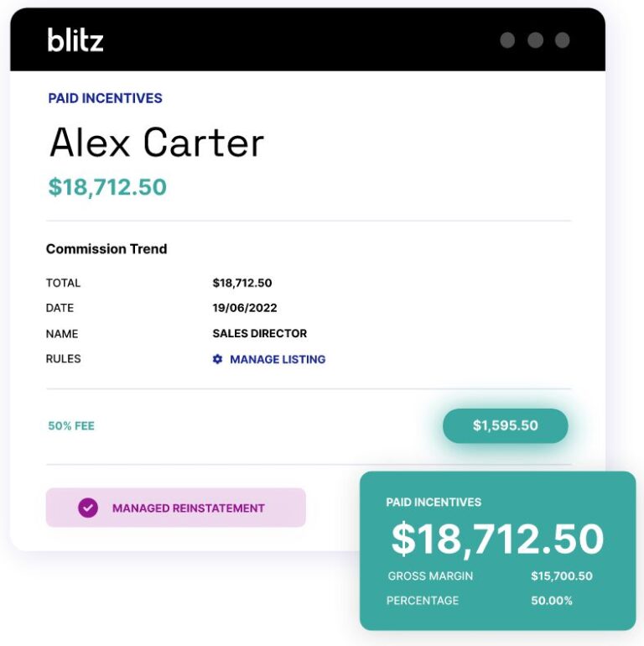This screenshot has height=646, width=644.
Task: Click the 50% Fee label
Action: pyautogui.click(x=71, y=426)
